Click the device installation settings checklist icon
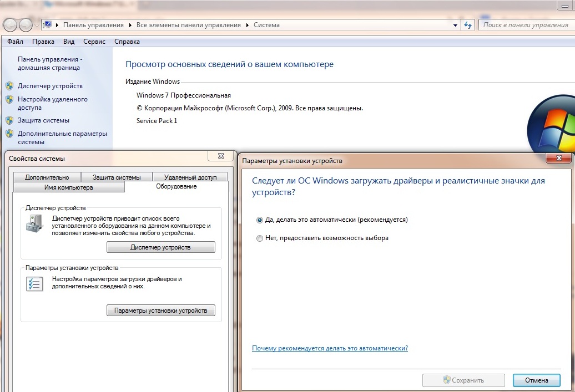This screenshot has width=575, height=392. [x=34, y=284]
